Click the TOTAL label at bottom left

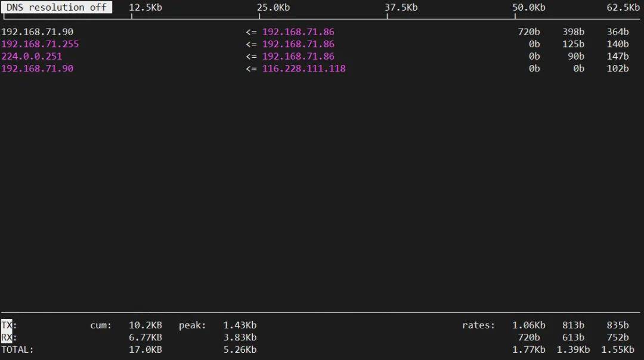pyautogui.click(x=17, y=350)
